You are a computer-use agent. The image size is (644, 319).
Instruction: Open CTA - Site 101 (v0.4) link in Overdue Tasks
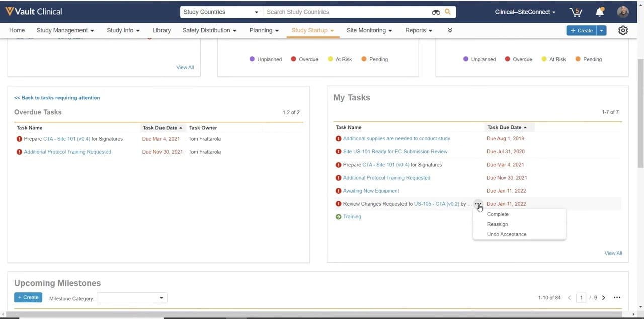(x=66, y=139)
